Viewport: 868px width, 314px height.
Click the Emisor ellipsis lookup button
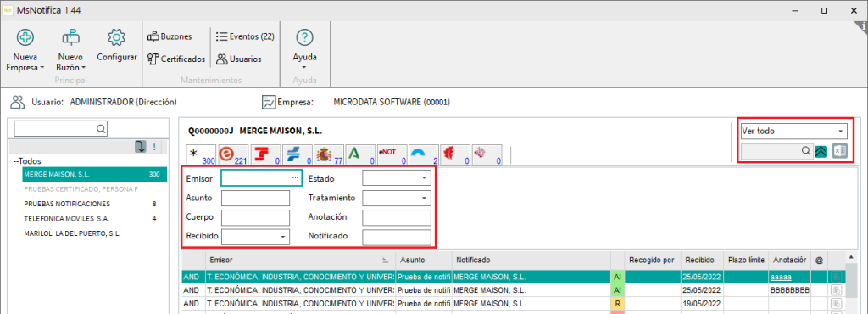pyautogui.click(x=296, y=177)
